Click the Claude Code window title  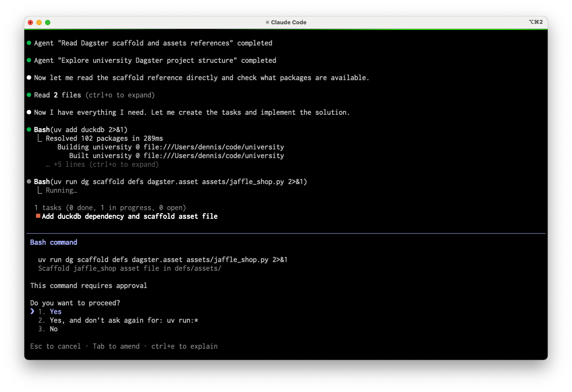tap(286, 23)
